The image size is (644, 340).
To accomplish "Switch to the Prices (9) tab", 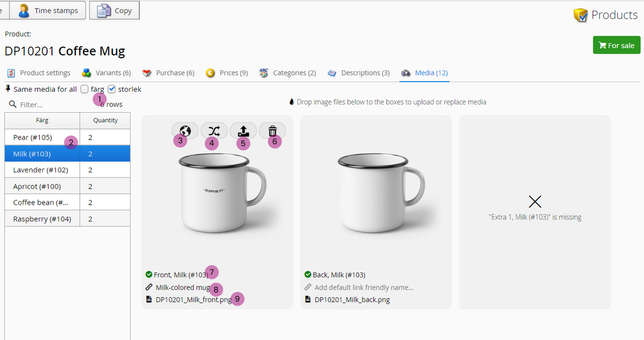I will [227, 73].
